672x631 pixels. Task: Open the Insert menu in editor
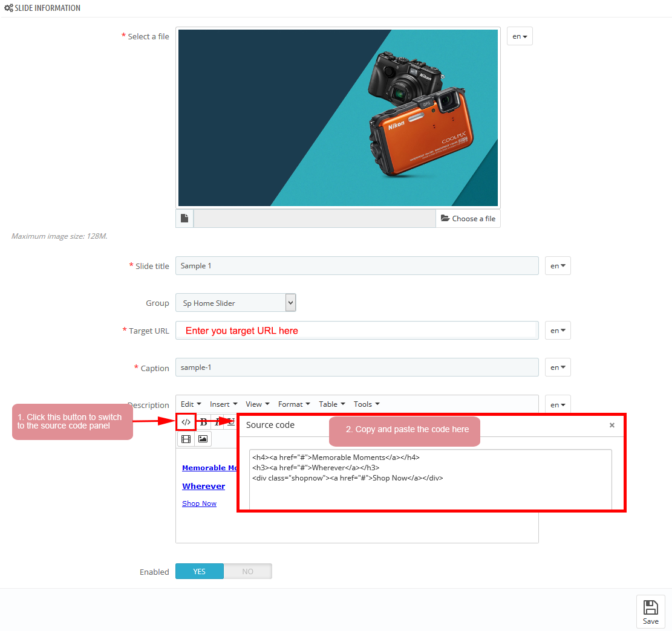(223, 404)
